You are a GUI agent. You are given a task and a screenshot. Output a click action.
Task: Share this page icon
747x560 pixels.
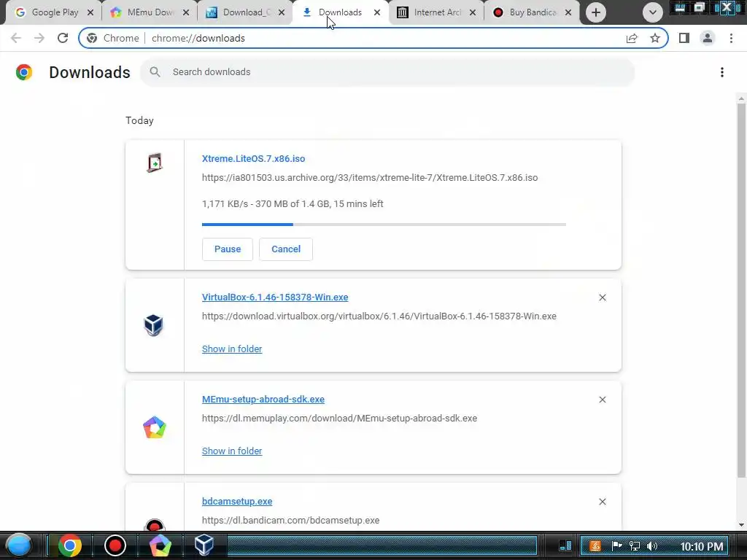click(x=632, y=38)
